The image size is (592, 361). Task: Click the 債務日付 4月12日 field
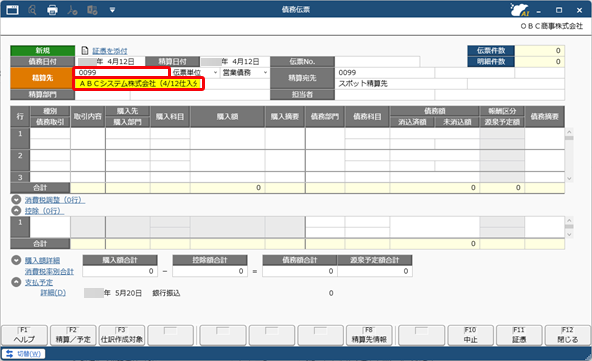coord(111,62)
